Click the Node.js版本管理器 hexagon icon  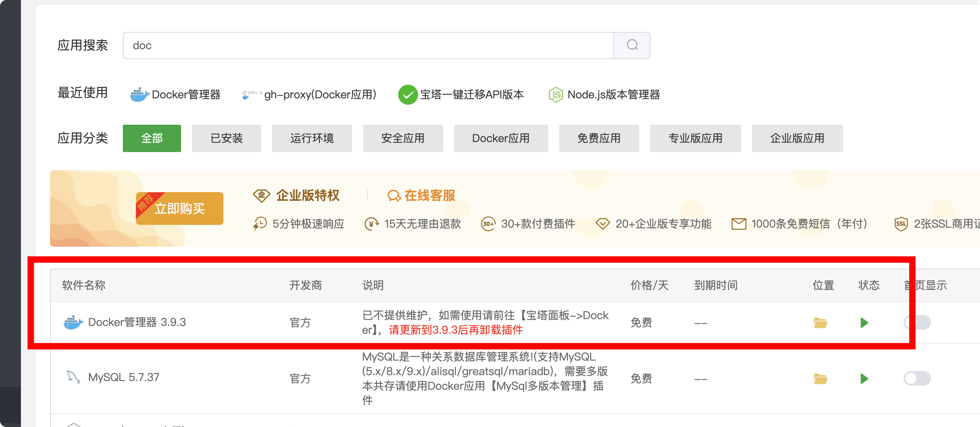pyautogui.click(x=556, y=95)
